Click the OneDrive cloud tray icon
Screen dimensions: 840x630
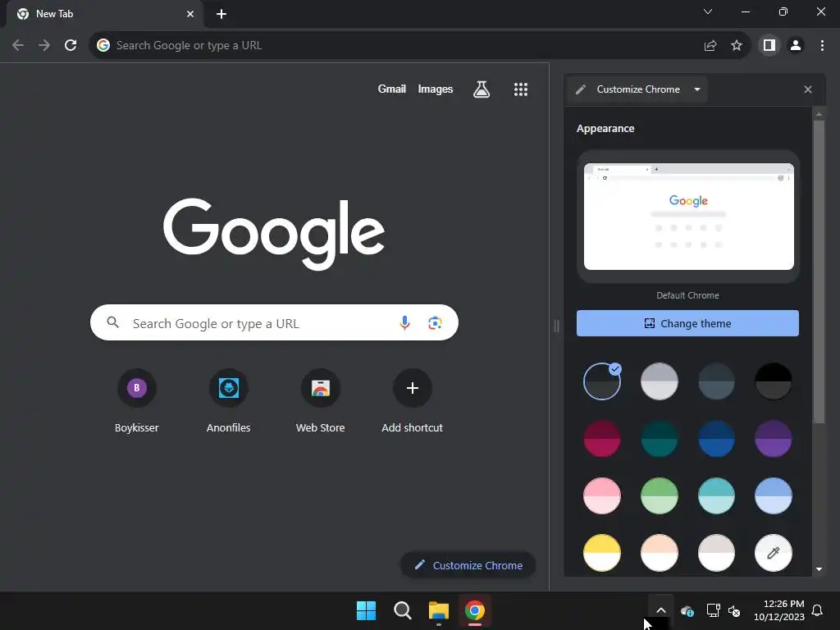[x=687, y=610]
